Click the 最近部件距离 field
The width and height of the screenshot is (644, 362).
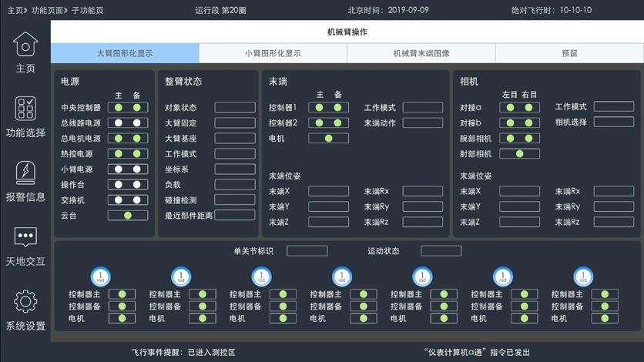tap(235, 215)
